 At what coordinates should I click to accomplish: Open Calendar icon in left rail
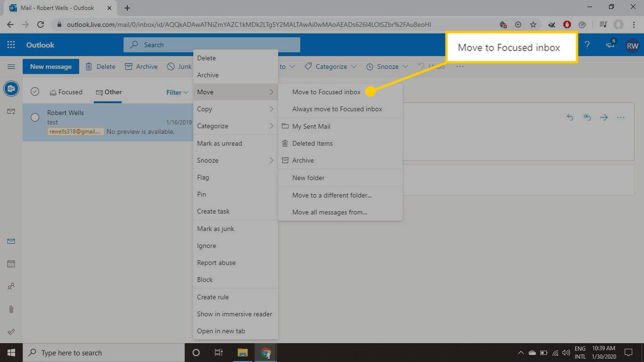(x=11, y=264)
